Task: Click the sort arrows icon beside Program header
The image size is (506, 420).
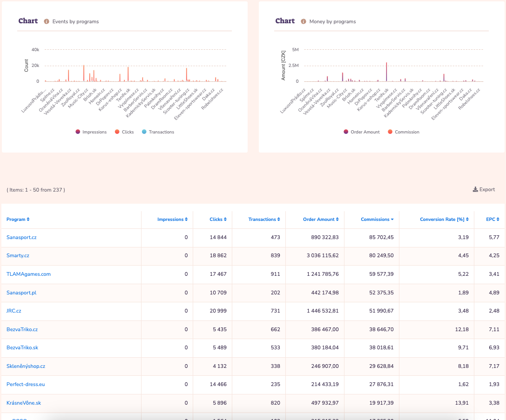Action: [28, 220]
